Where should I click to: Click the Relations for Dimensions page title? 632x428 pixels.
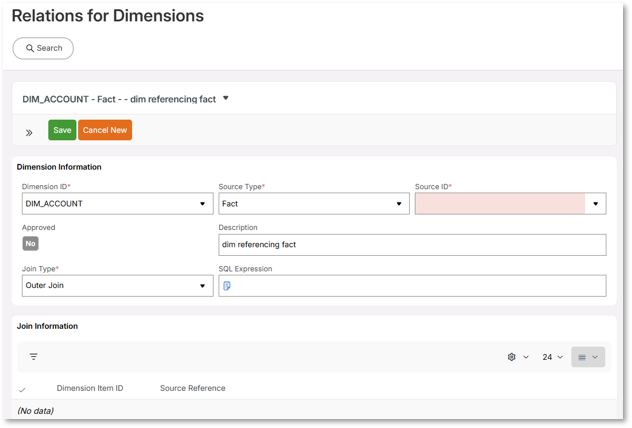click(x=108, y=16)
